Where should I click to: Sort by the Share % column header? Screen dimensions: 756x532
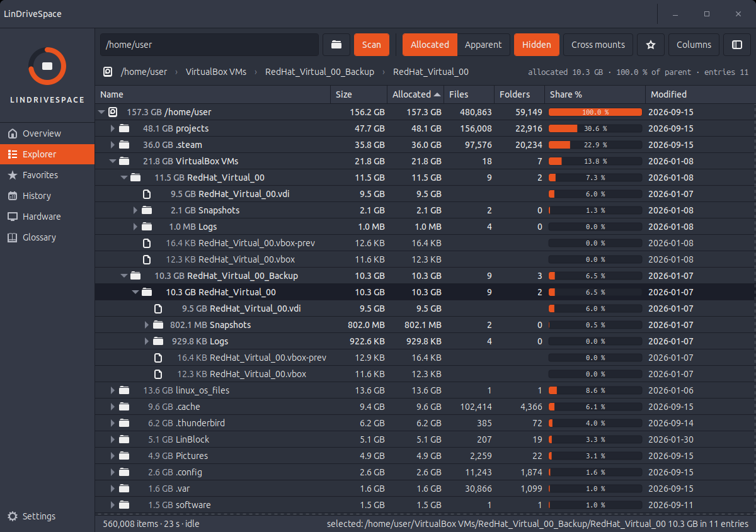coord(595,94)
